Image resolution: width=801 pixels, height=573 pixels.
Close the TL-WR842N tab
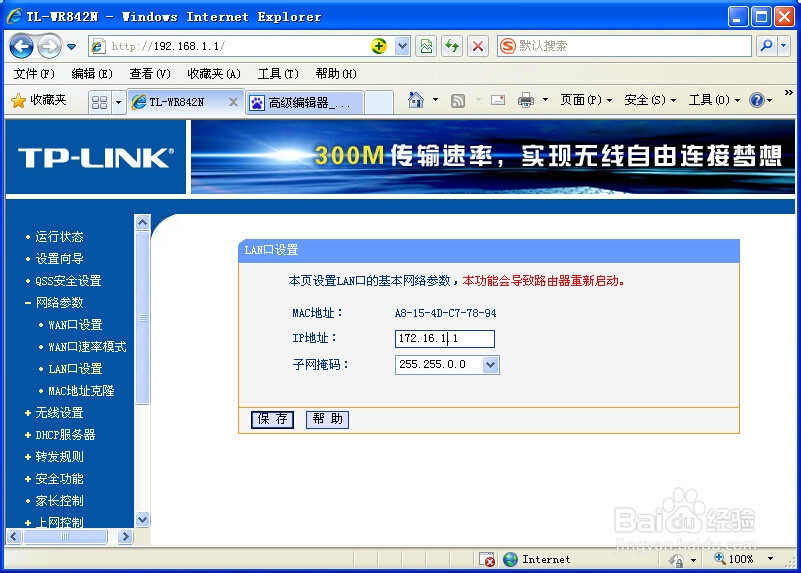coord(233,102)
